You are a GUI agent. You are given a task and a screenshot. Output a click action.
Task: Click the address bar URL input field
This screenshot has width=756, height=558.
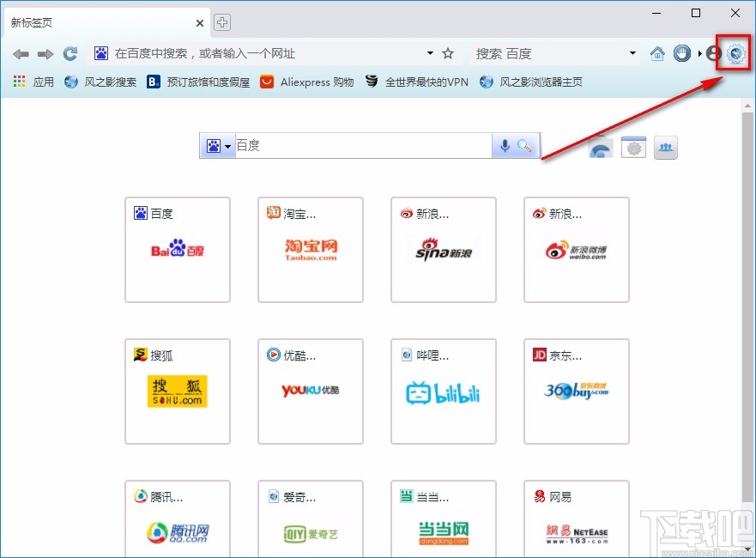[266, 53]
